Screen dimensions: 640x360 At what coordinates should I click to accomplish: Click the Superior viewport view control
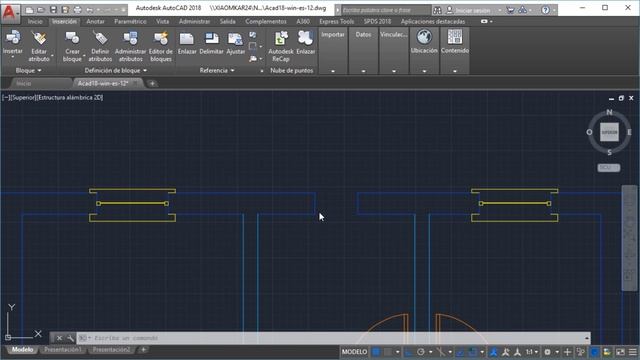[x=24, y=98]
